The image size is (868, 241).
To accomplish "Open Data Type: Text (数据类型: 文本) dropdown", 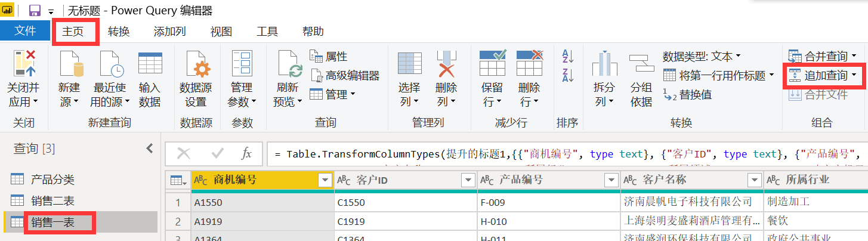I will (702, 57).
